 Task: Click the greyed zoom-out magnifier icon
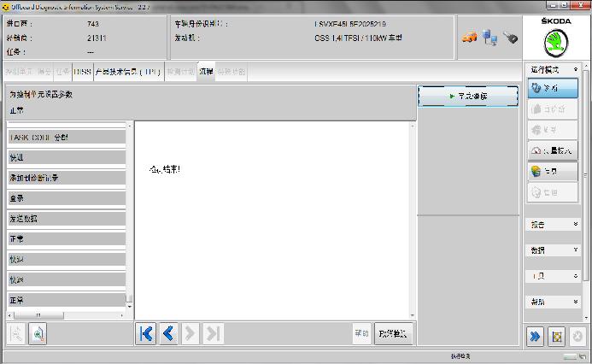(16, 334)
